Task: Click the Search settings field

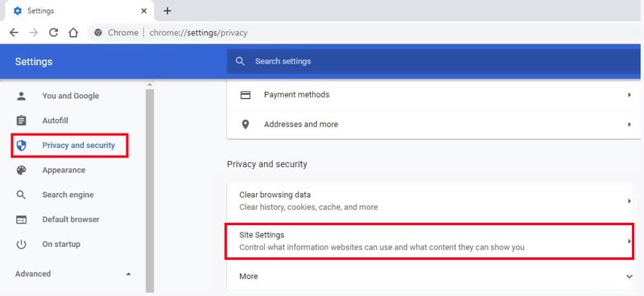Action: click(433, 61)
